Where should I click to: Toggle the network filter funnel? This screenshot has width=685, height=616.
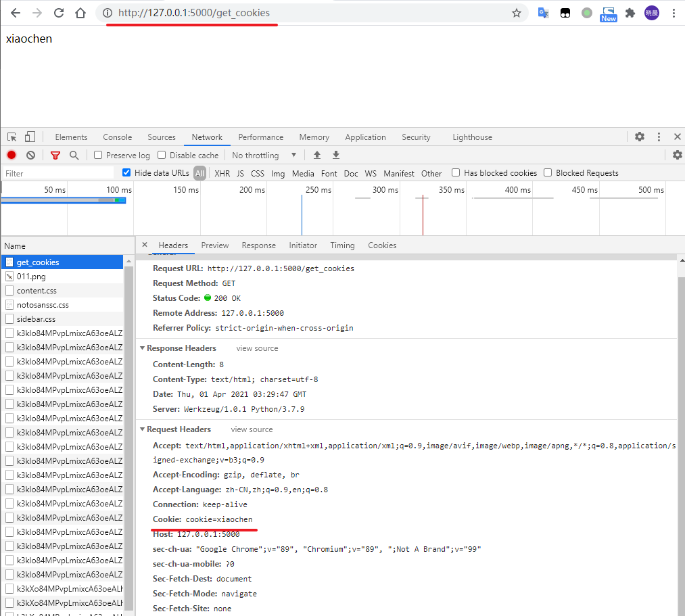click(x=55, y=155)
